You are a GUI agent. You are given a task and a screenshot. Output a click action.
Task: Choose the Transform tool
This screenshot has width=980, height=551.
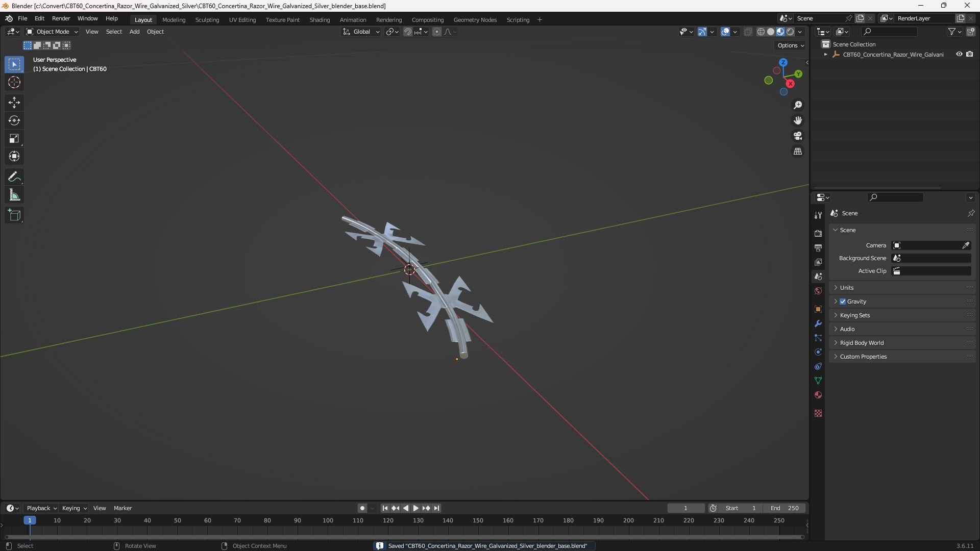pos(14,156)
